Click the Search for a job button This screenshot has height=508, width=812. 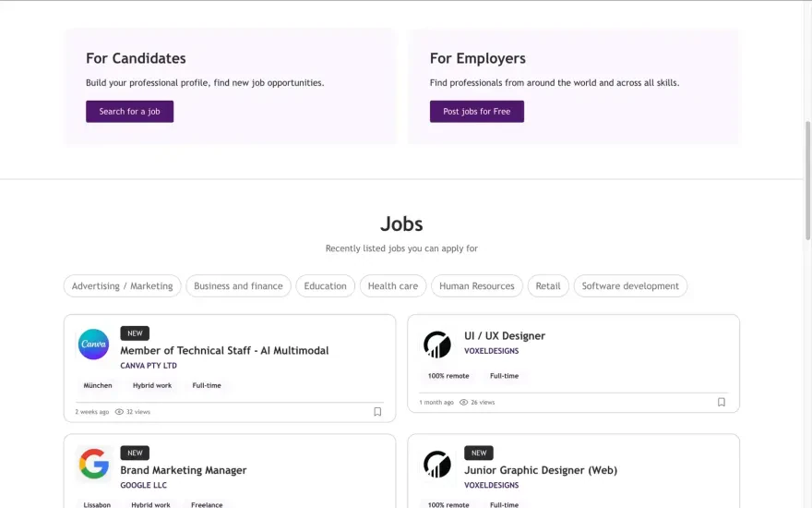coord(129,112)
